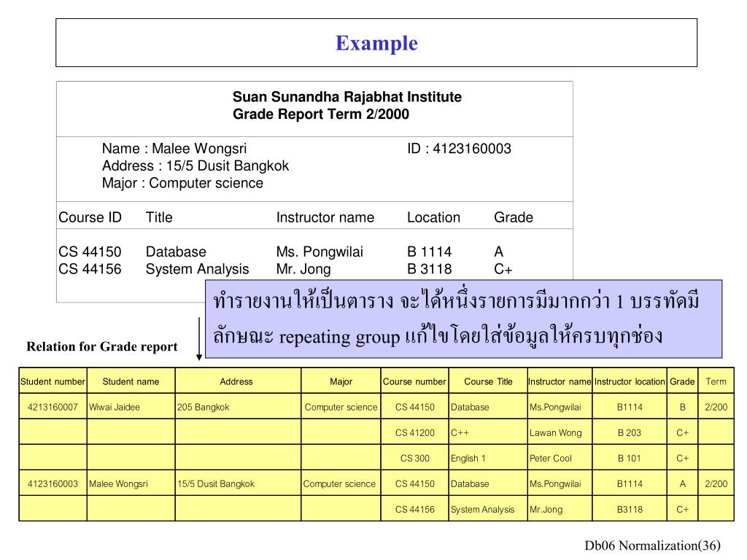Click the report's "Title" column header
The width and height of the screenshot is (747, 560).
point(159,217)
